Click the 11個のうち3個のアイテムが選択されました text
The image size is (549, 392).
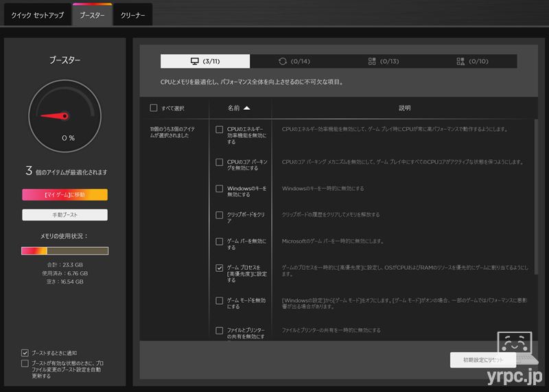tap(172, 132)
